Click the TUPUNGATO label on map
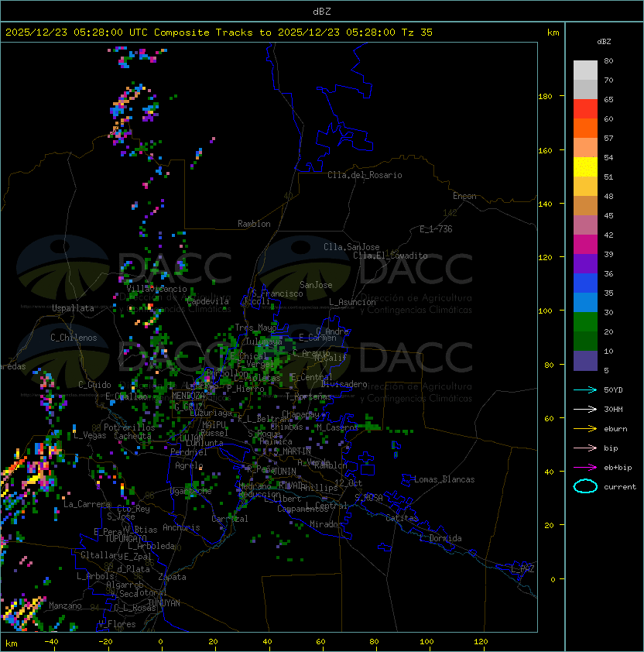 [x=125, y=538]
